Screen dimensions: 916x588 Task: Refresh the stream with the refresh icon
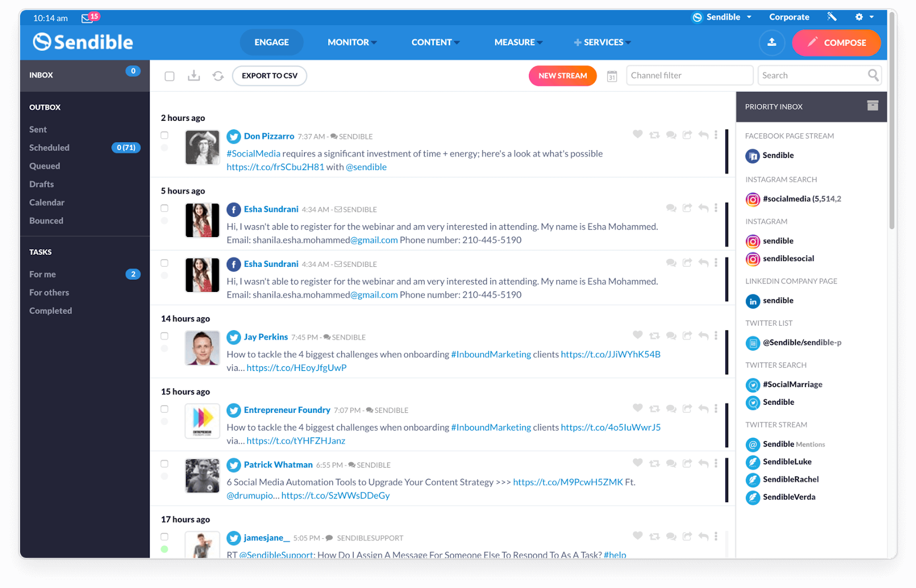[218, 76]
